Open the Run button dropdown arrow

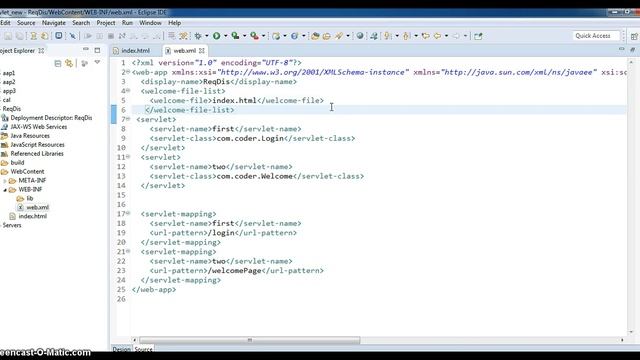(x=225, y=36)
